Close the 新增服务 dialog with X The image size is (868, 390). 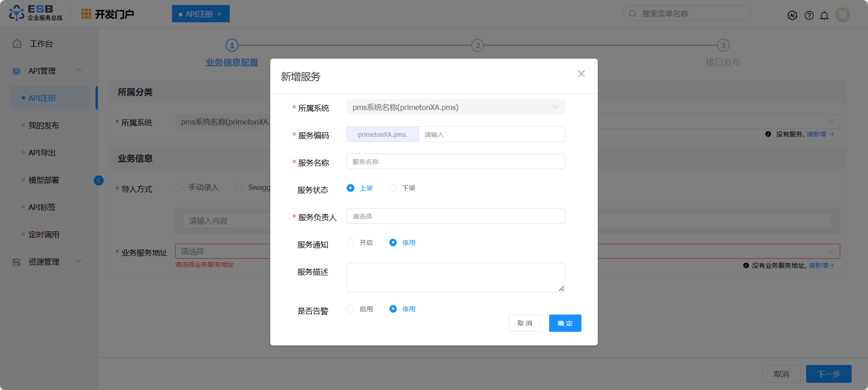tap(581, 74)
